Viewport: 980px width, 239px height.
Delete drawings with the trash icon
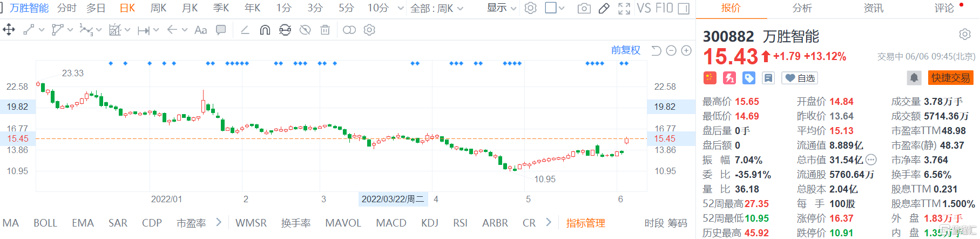click(325, 30)
